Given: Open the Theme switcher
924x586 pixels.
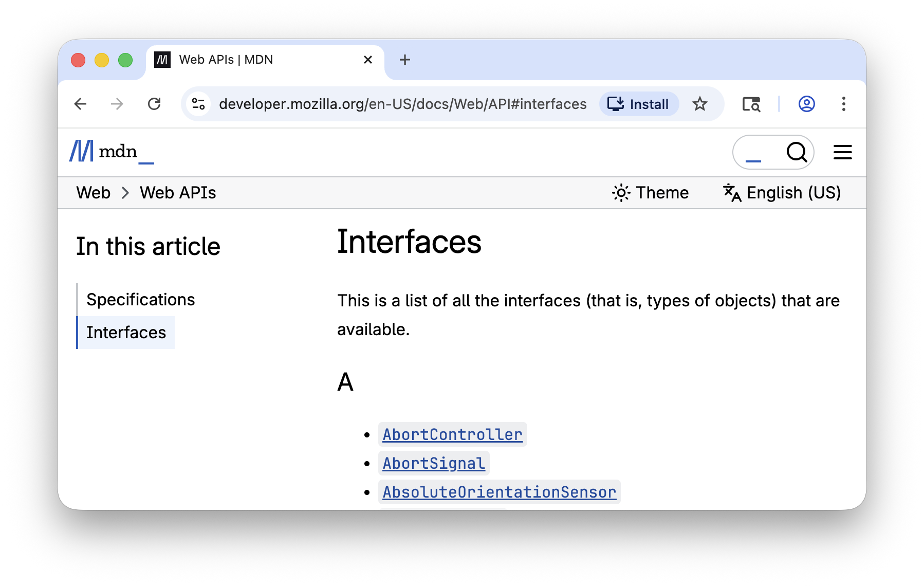Looking at the screenshot, I should click(651, 193).
